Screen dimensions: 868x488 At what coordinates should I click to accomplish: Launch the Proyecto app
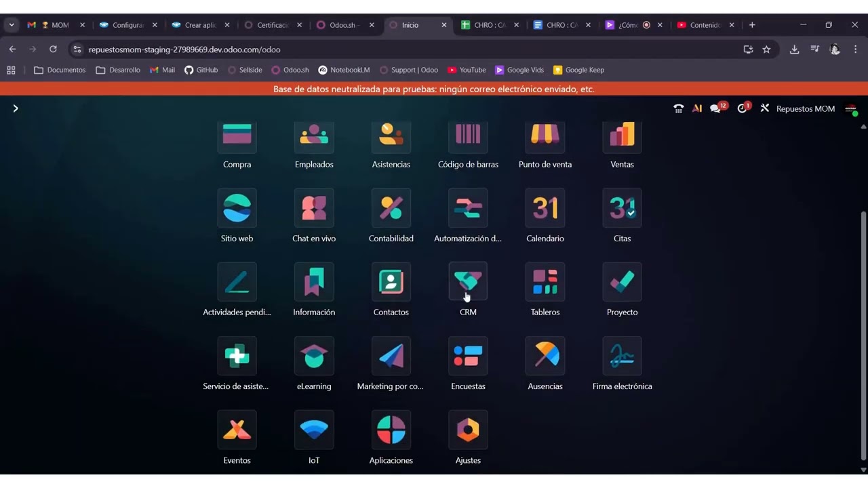click(622, 281)
